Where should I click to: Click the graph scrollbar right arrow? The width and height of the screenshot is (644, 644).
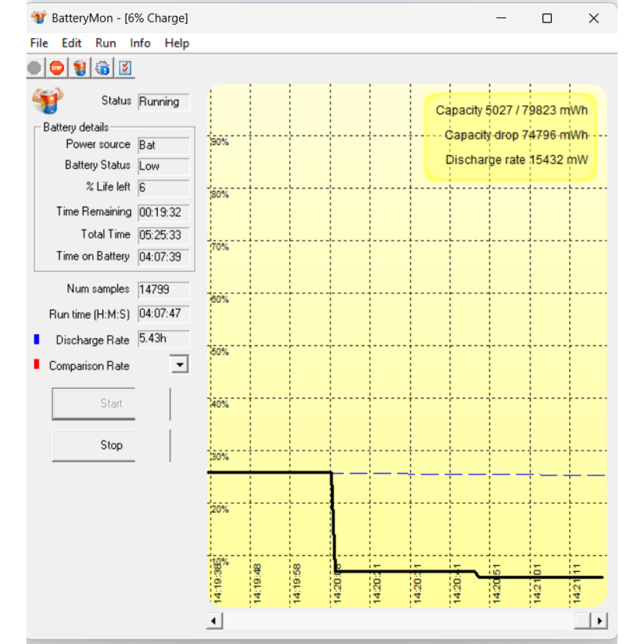click(x=600, y=621)
